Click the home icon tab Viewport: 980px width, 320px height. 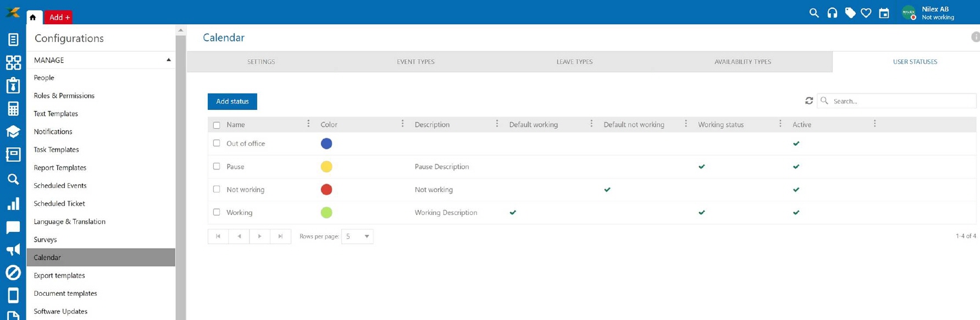pos(33,17)
